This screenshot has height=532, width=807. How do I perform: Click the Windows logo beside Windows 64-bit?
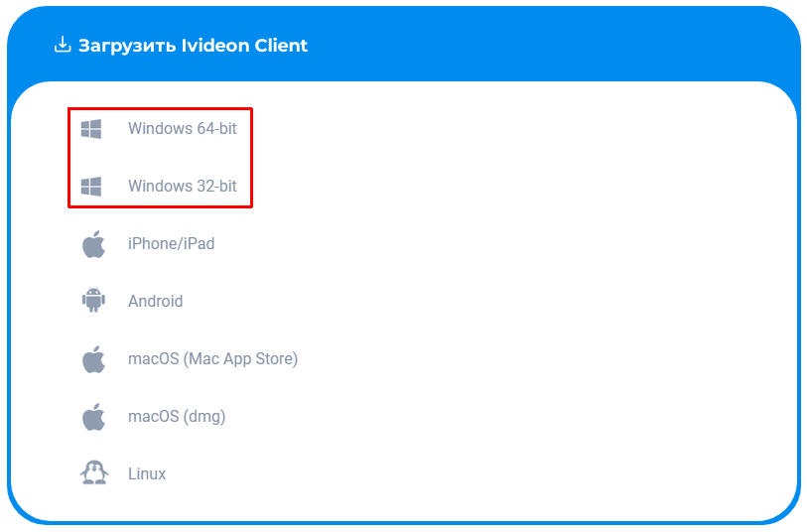click(91, 129)
